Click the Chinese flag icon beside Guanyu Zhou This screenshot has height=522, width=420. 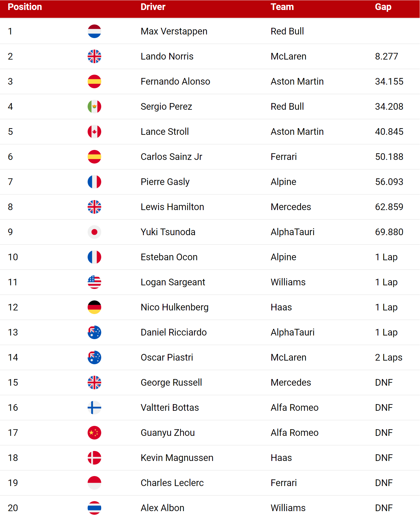click(94, 433)
